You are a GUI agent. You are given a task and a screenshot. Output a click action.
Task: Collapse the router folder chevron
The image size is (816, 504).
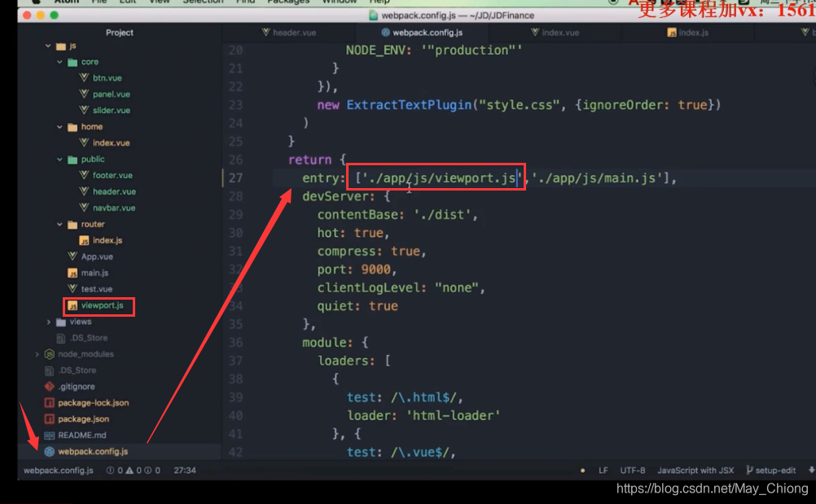[59, 224]
